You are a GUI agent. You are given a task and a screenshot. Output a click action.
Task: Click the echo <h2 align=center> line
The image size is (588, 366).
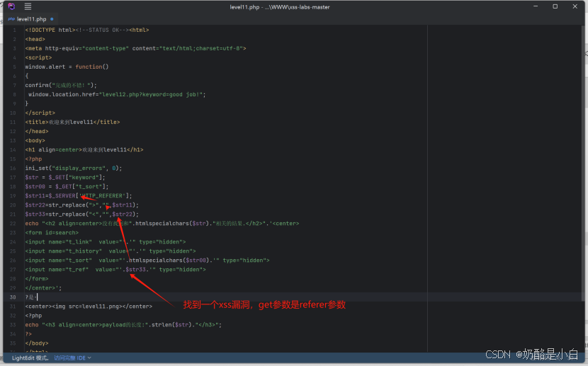[x=162, y=223]
